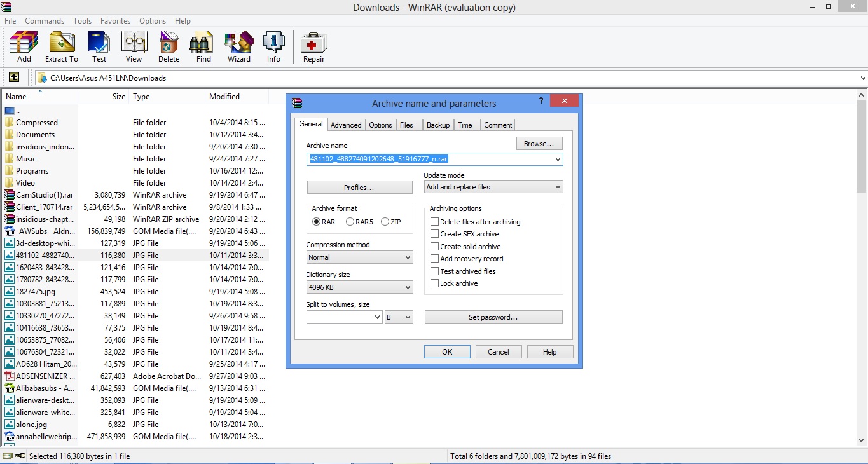Click the dialog Cancel button
This screenshot has height=464, width=868.
[499, 352]
